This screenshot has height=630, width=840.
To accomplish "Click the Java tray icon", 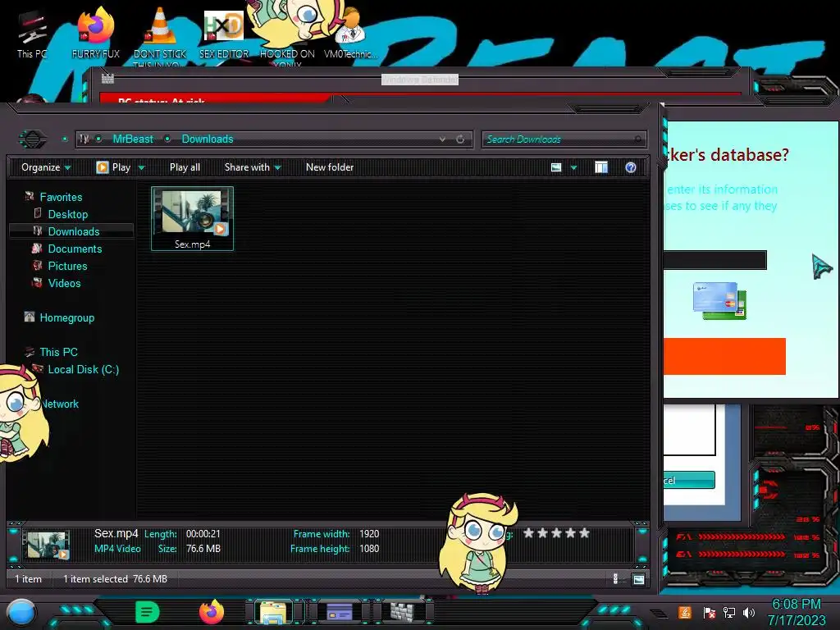I will [x=685, y=612].
